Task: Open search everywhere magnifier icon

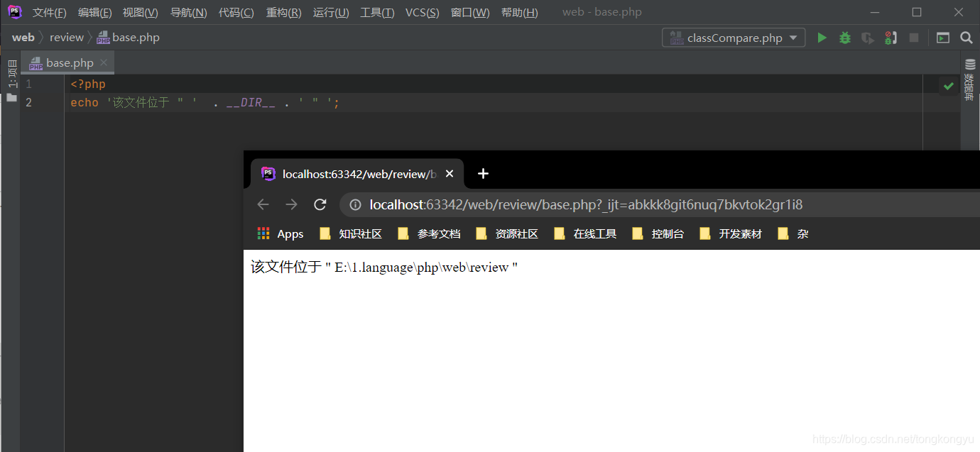Action: [966, 38]
